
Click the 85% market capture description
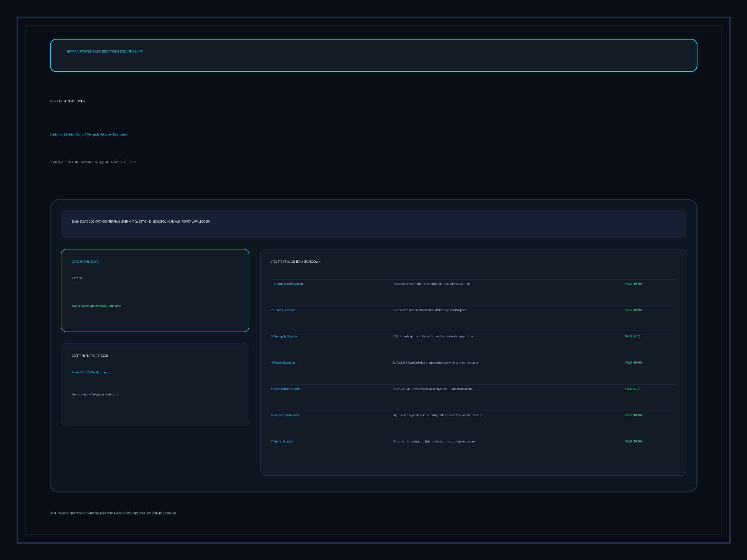433,337
